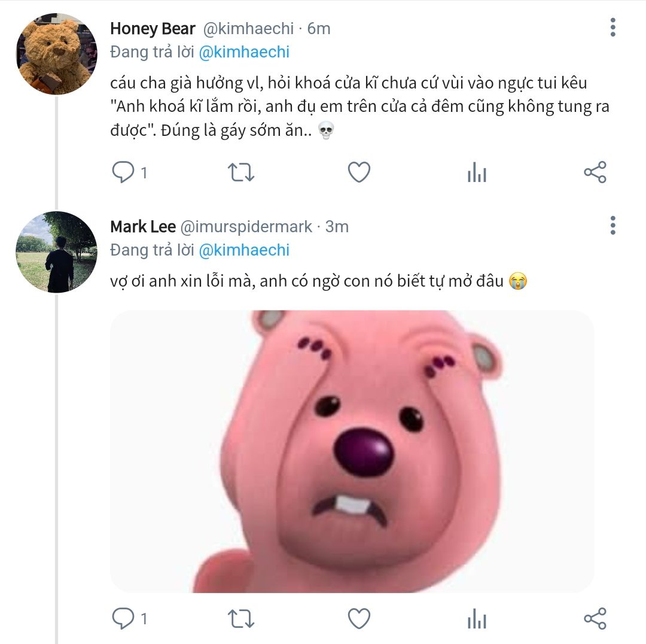
Task: View analytics for Honey Bear's tweet
Action: point(477,172)
